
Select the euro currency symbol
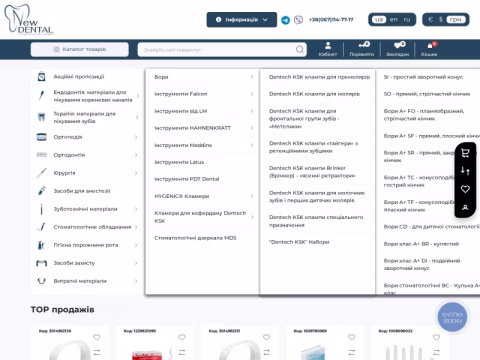431,20
